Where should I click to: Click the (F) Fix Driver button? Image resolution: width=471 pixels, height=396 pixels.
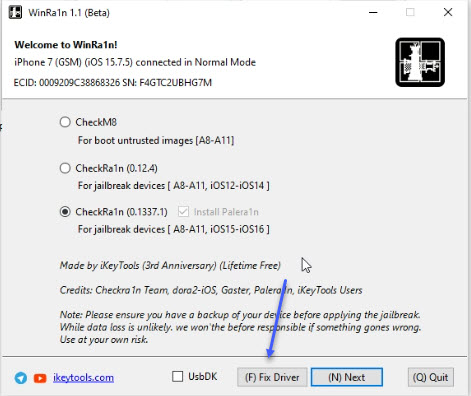(x=272, y=377)
